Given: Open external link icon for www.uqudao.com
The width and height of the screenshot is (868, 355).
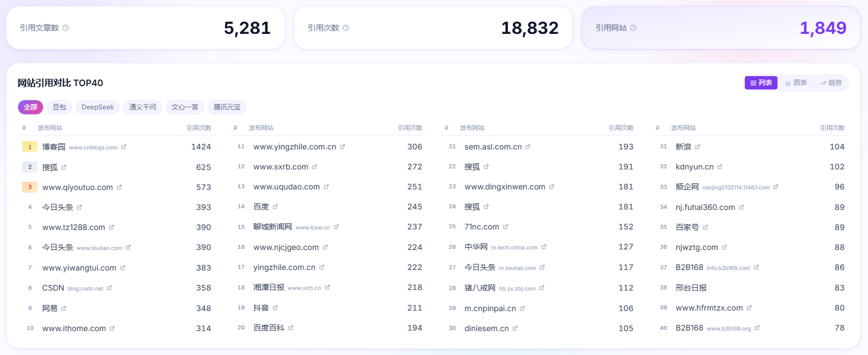Looking at the screenshot, I should click(x=326, y=187).
